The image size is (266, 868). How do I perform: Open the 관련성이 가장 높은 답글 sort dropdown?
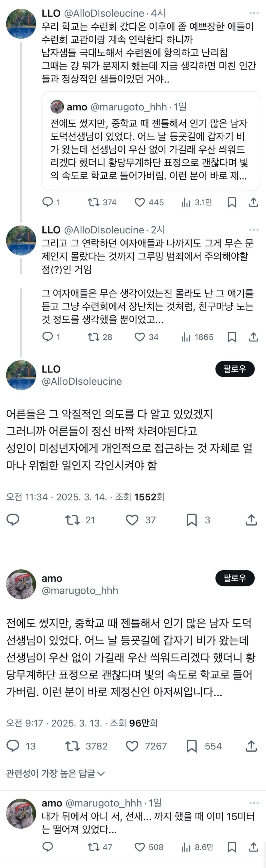pos(55,773)
